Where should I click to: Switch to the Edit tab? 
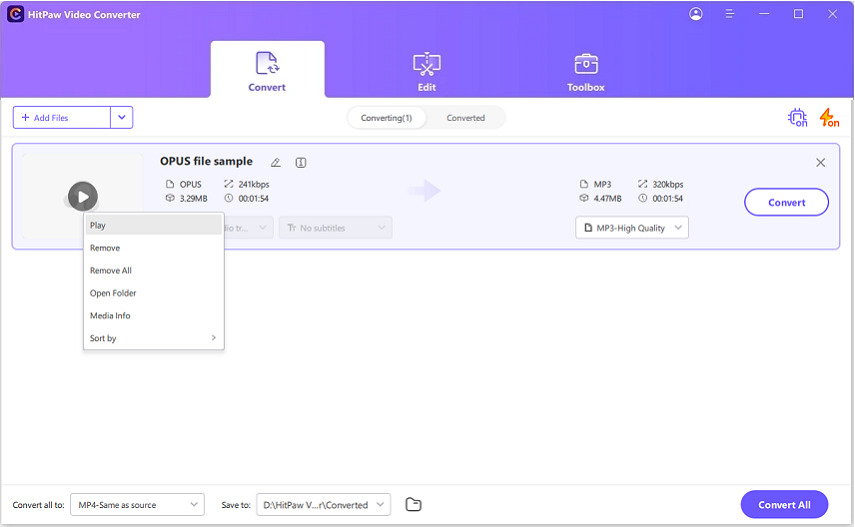click(427, 71)
